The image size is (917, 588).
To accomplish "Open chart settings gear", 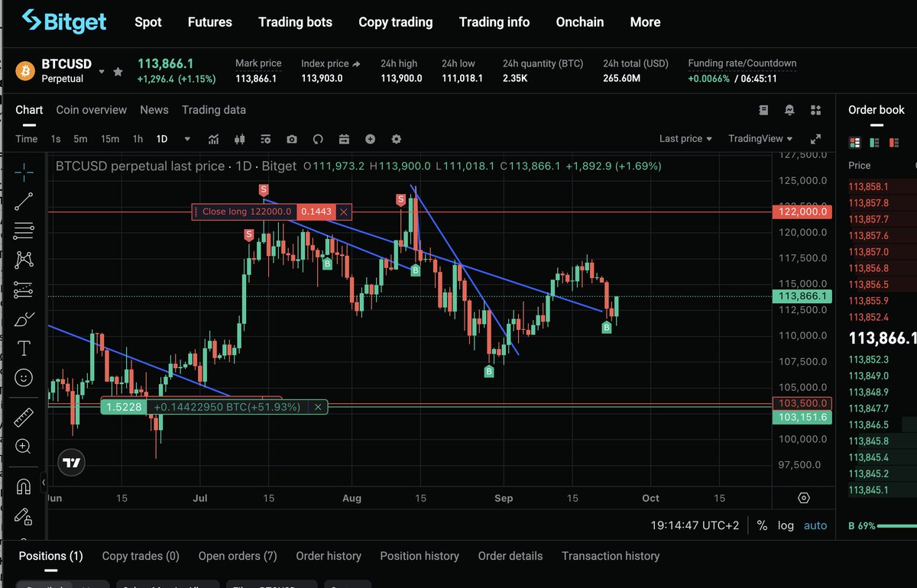I will 396,139.
